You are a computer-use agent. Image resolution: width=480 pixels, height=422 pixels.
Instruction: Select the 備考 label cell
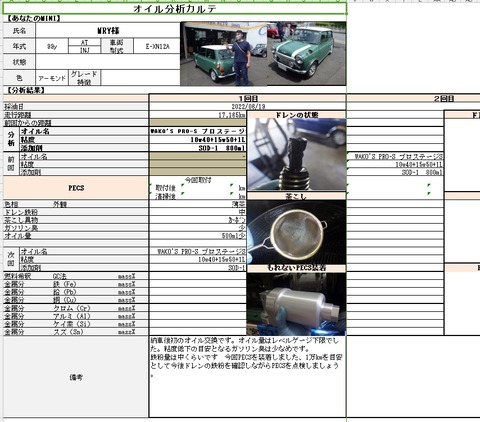tap(76, 377)
